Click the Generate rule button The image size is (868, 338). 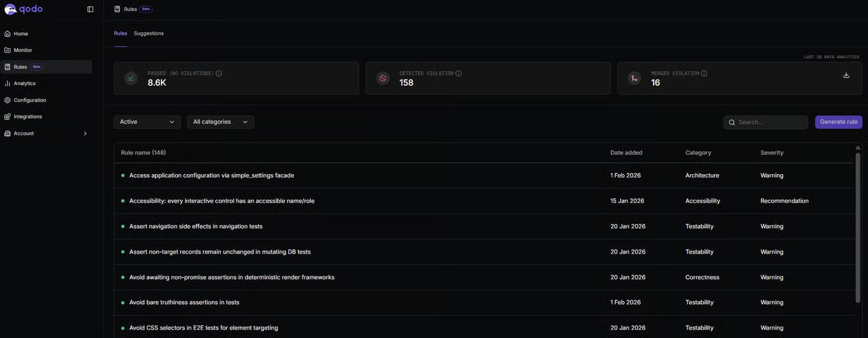(x=838, y=122)
